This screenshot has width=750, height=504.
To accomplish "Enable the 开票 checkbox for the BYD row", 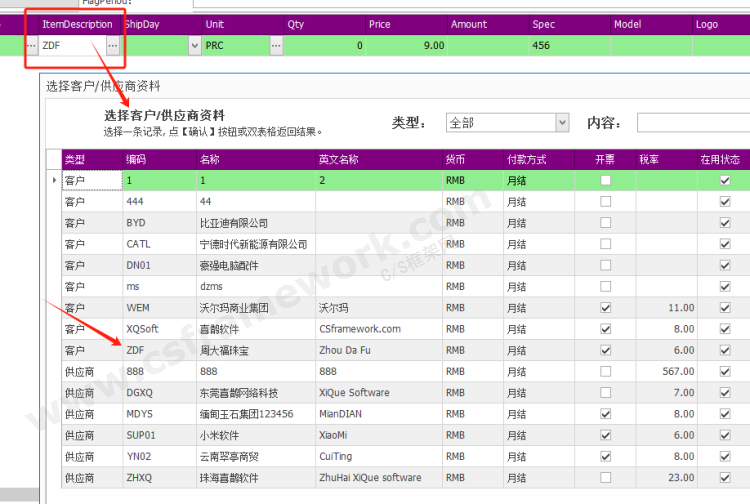I will click(605, 223).
